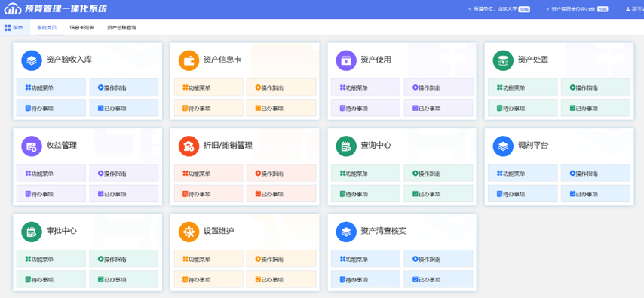View 待办事项 under 资产使用
The height and width of the screenshot is (298, 644).
click(366, 108)
